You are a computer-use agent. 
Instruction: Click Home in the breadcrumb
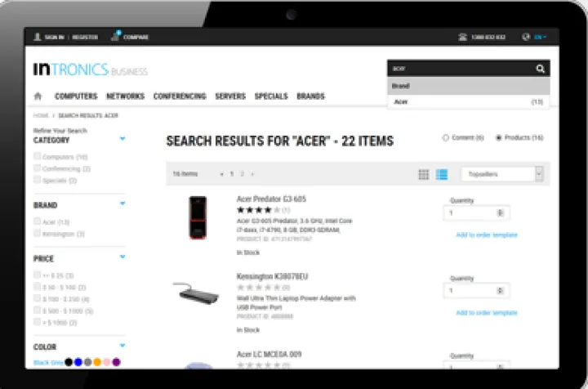[41, 115]
